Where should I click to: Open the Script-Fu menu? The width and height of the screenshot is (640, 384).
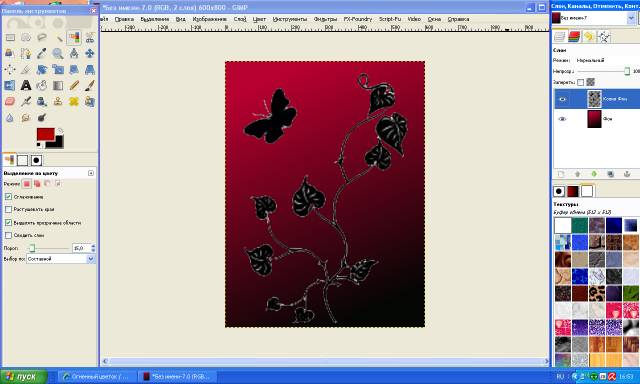(x=390, y=19)
